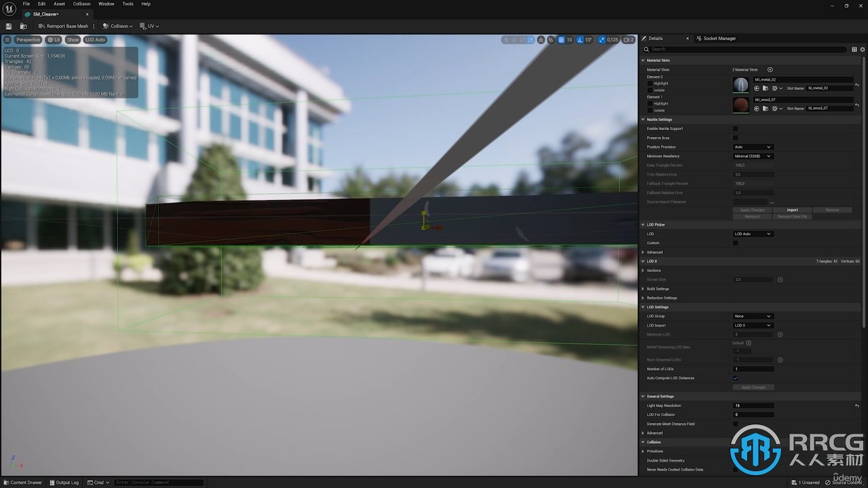Click Reimport Base Mesh button
Viewport: 868px width, 488px height.
[x=63, y=26]
